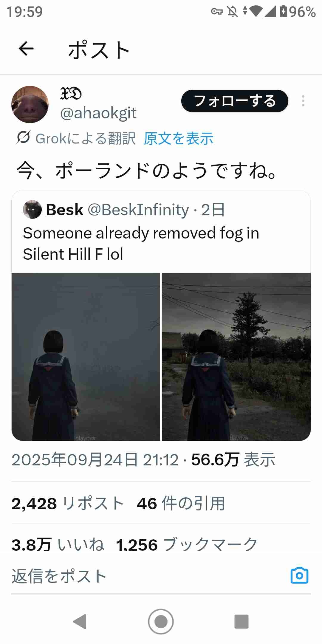View the 3.8万 いいね likes list

58,544
